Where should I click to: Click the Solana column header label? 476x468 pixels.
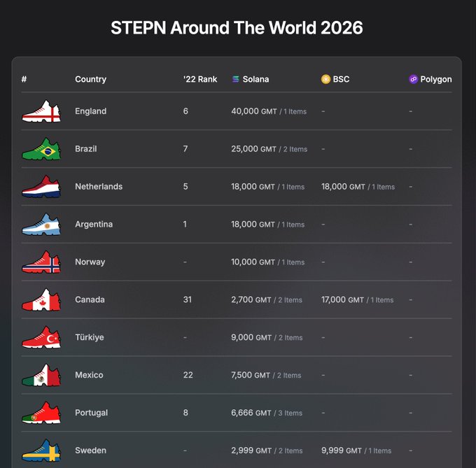pyautogui.click(x=255, y=79)
